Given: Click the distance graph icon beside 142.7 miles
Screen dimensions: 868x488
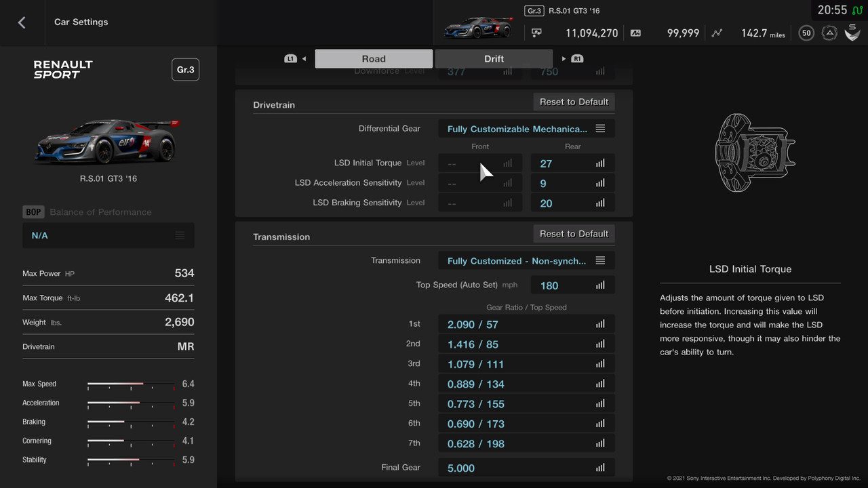Looking at the screenshot, I should 717,33.
